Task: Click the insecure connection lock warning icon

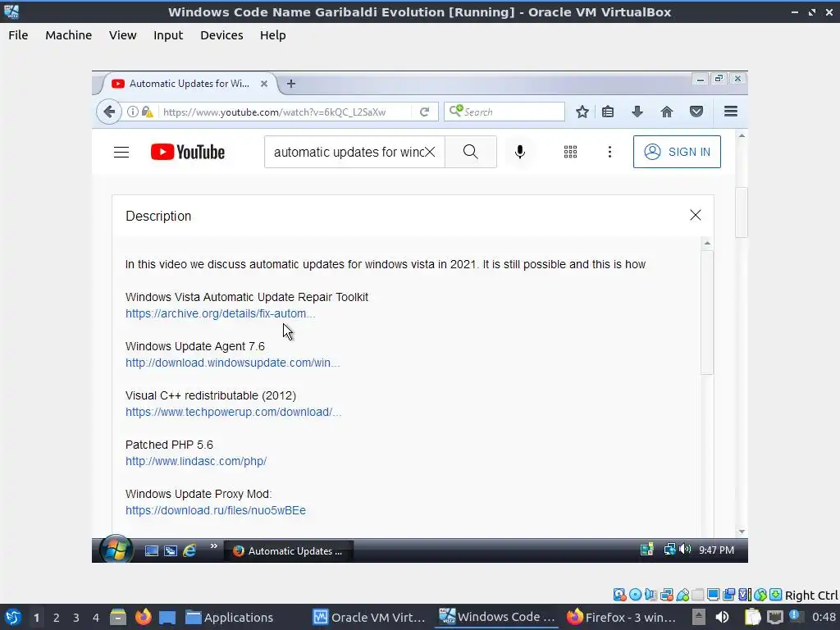Action: tap(148, 112)
